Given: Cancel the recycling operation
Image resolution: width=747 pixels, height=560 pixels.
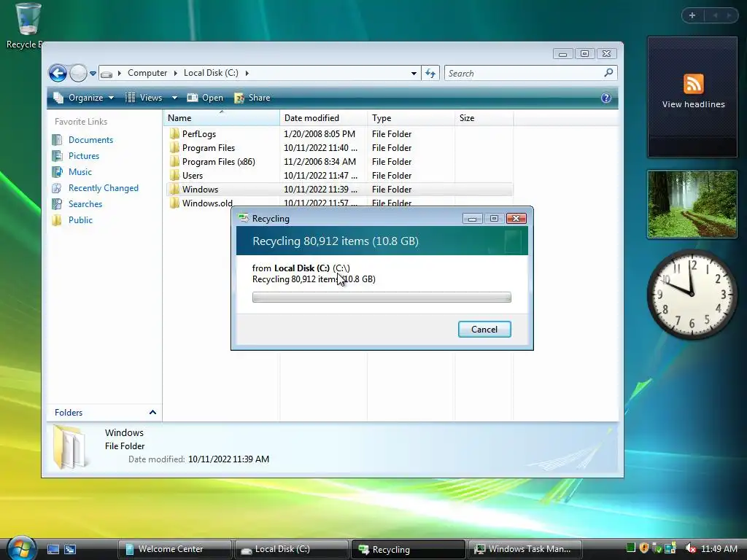Looking at the screenshot, I should pyautogui.click(x=484, y=330).
